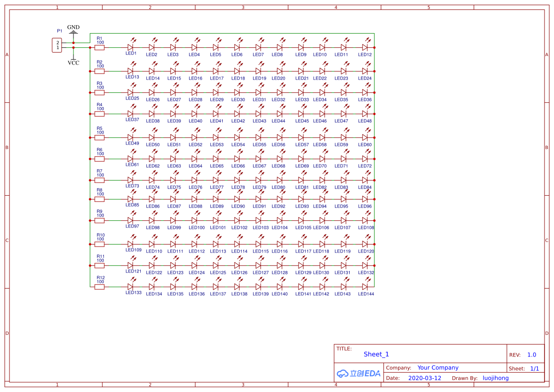Select the "Your Company" field
This screenshot has height=392, width=554.
pyautogui.click(x=438, y=368)
